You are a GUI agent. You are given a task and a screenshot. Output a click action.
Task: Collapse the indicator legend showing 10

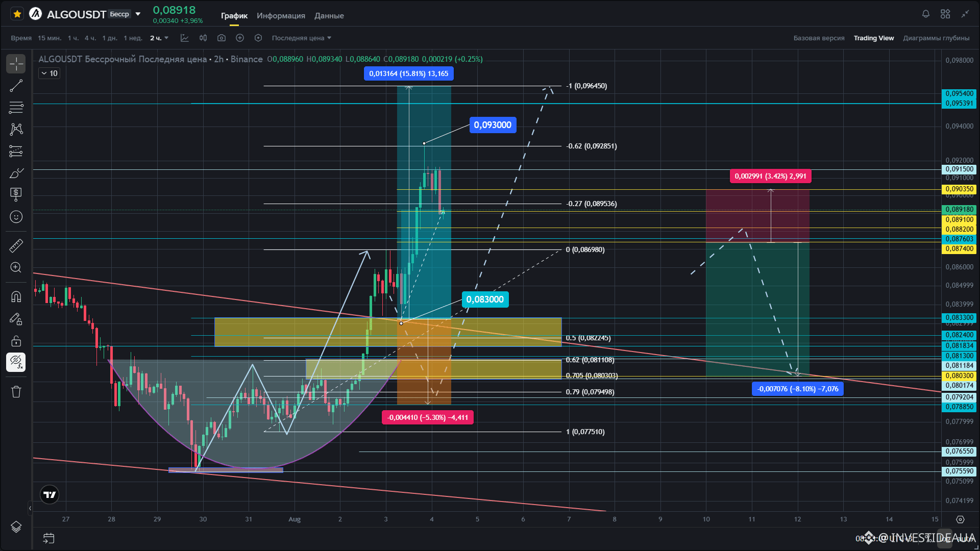(49, 73)
